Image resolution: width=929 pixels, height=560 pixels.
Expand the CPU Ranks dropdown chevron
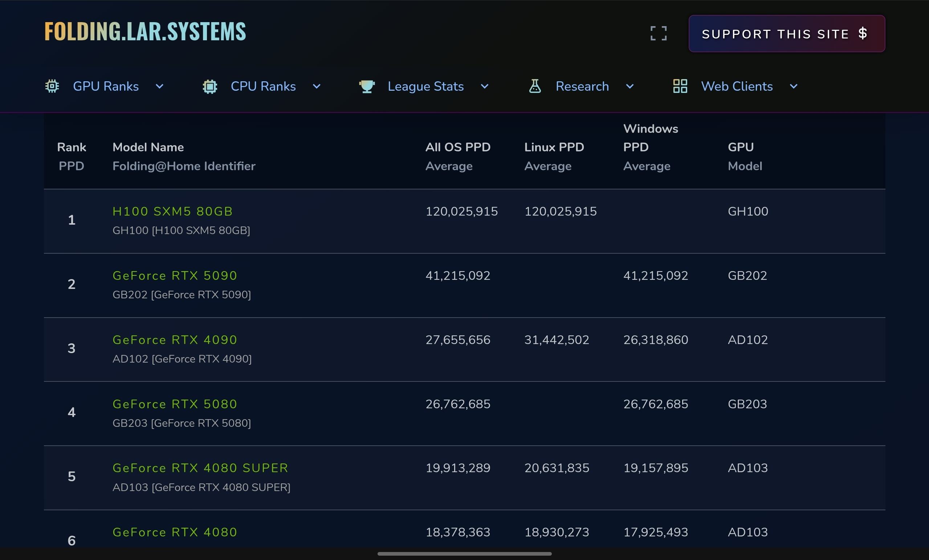(x=317, y=87)
